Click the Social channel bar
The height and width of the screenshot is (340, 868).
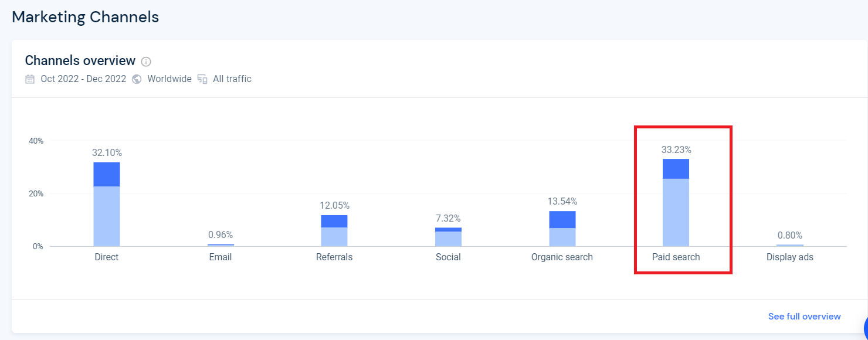448,237
